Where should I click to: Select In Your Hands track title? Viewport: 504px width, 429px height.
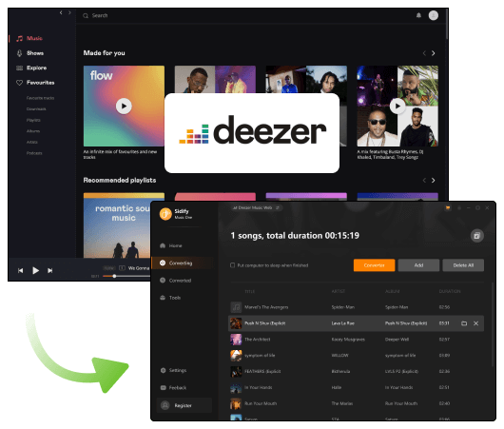(x=259, y=387)
